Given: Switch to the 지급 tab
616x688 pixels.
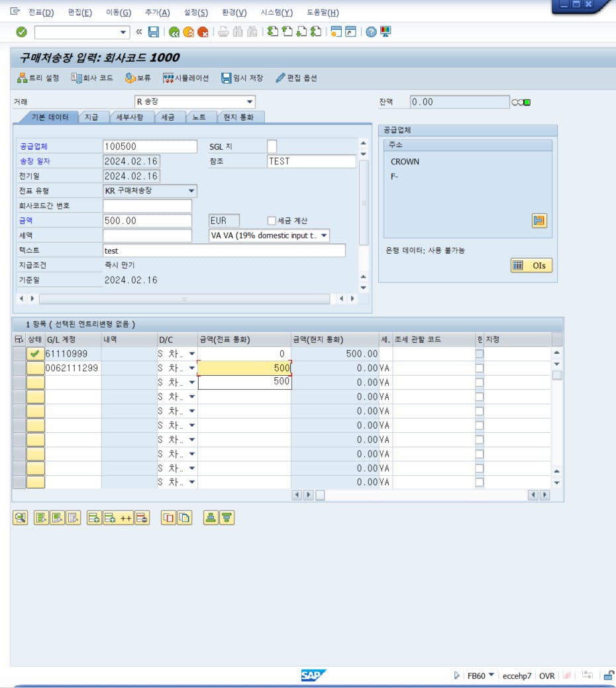Looking at the screenshot, I should [91, 117].
